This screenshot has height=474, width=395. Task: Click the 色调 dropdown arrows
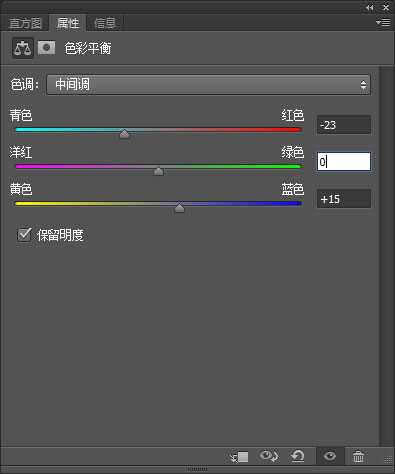pyautogui.click(x=363, y=85)
